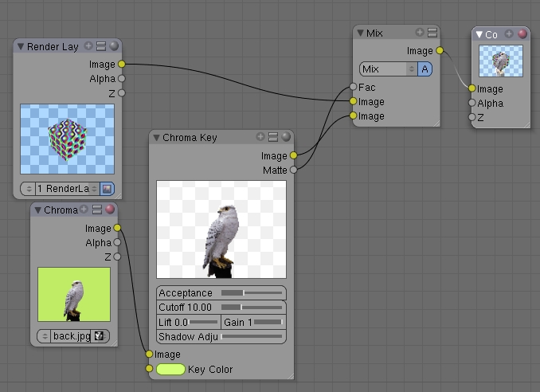Click resize corner of Chroma Key node
540x392 pixels.
tap(291, 376)
